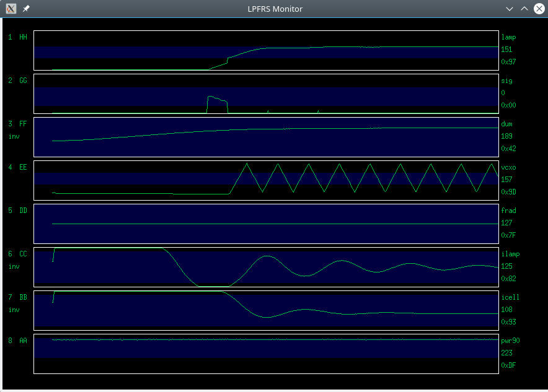Pin the LPFRS Monitor window on top

click(25, 9)
